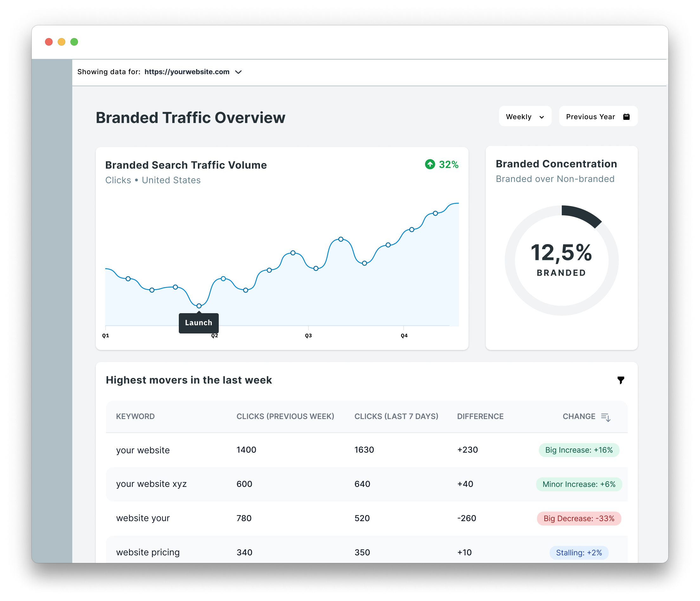Click the Q1 axis label
This screenshot has height=601, width=700.
[106, 335]
